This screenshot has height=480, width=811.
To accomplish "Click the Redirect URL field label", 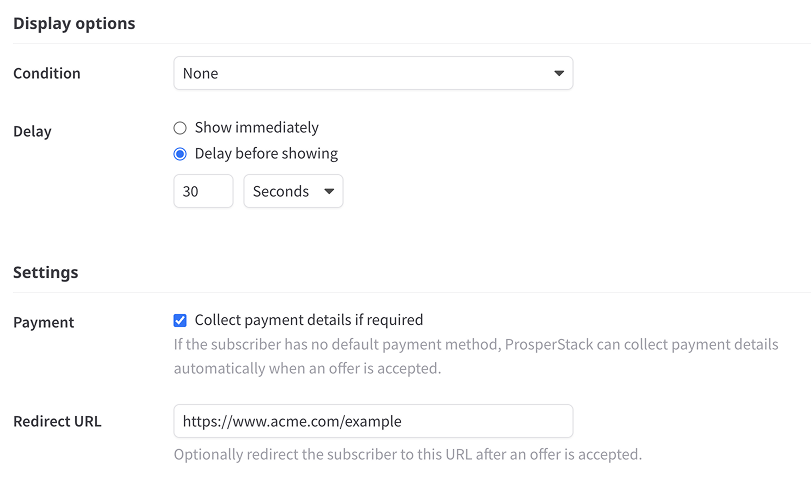I will [57, 422].
